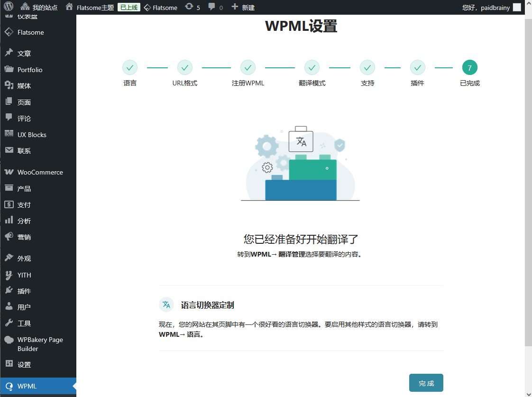Click the paidbrainy avatar thumbnail
This screenshot has width=532, height=397.
pos(517,8)
